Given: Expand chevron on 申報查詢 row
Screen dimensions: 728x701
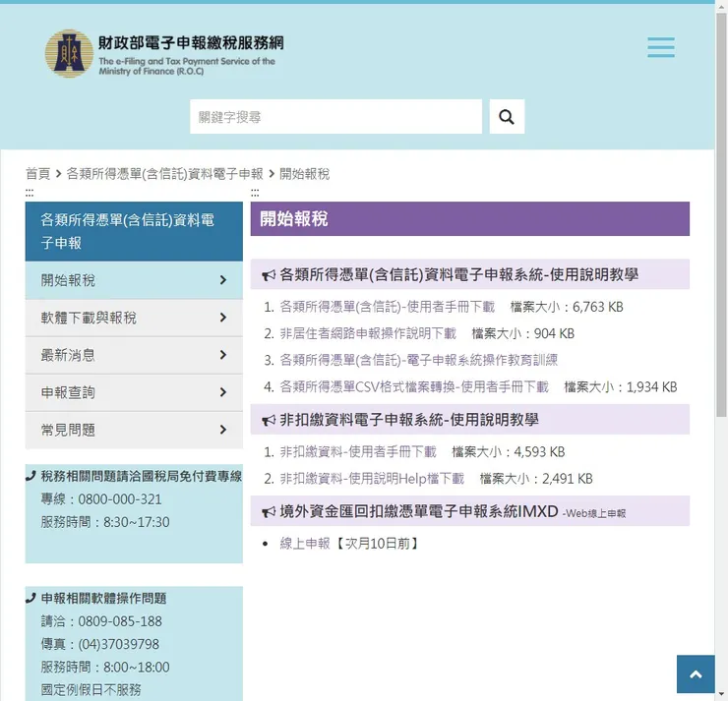Looking at the screenshot, I should (x=223, y=392).
